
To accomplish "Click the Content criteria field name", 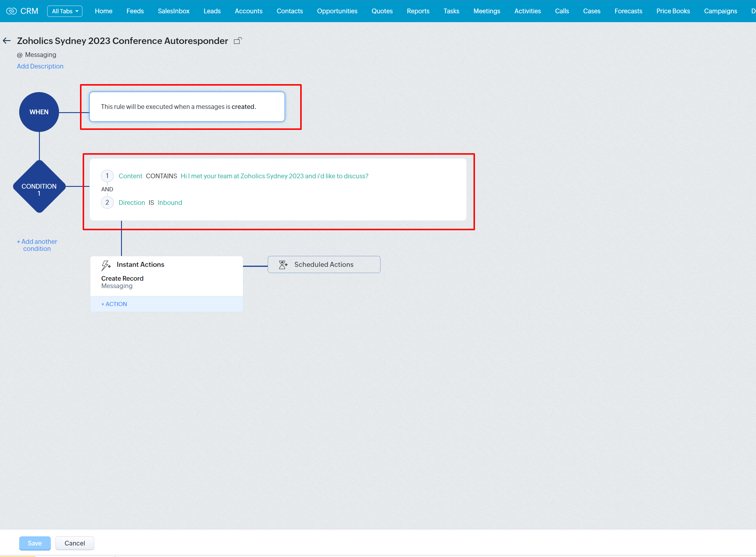I will point(130,176).
